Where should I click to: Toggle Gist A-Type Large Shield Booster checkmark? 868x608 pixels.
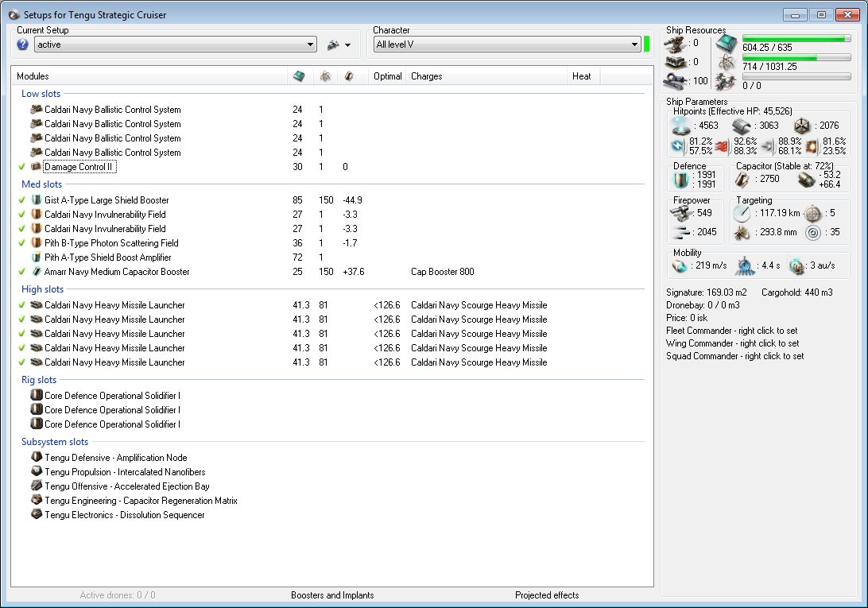click(21, 200)
